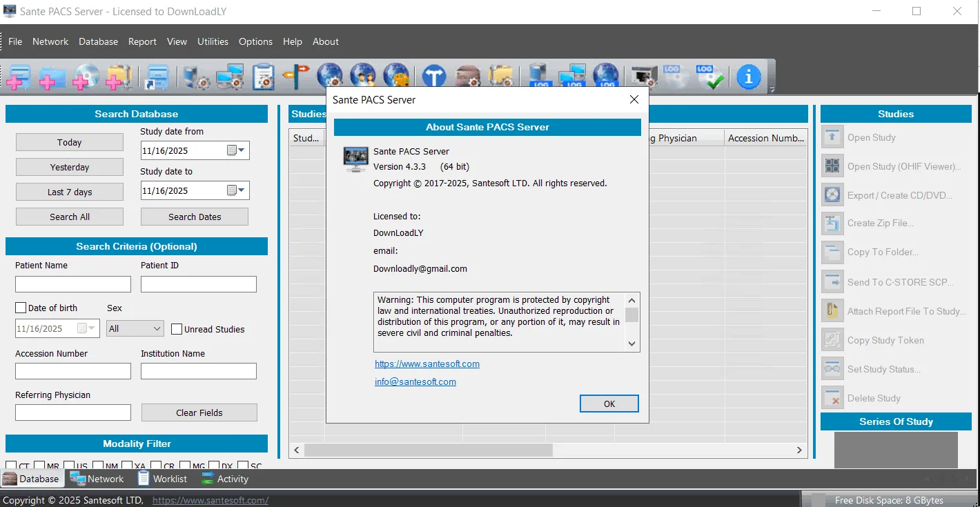The height and width of the screenshot is (507, 980).
Task: Click the warning text scroll-down arrow
Action: (x=632, y=344)
